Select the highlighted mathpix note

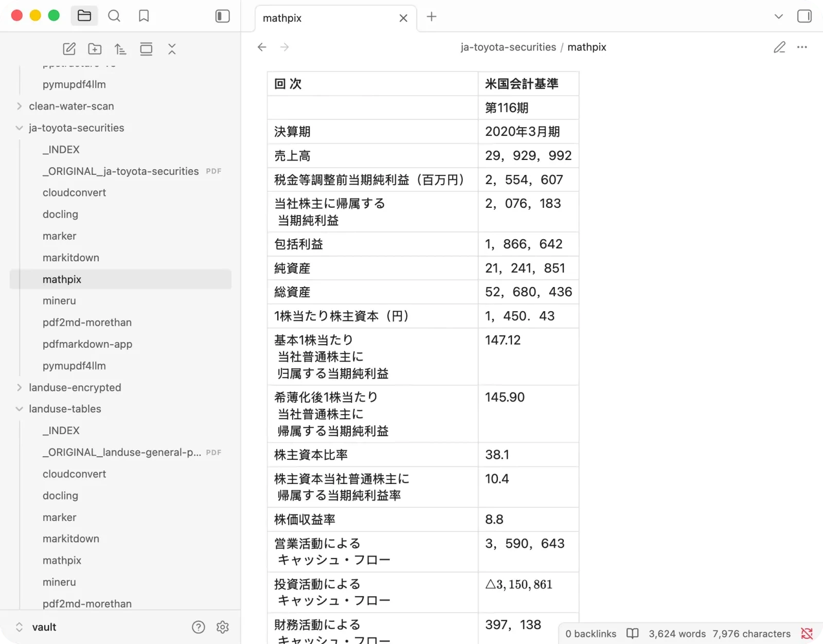(x=121, y=279)
